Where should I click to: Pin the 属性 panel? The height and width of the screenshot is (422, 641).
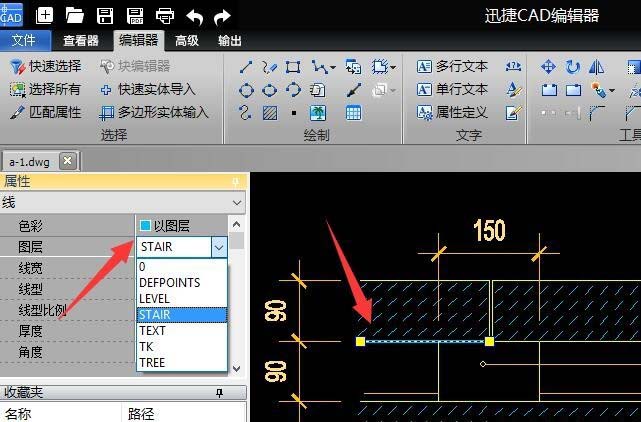pos(236,182)
